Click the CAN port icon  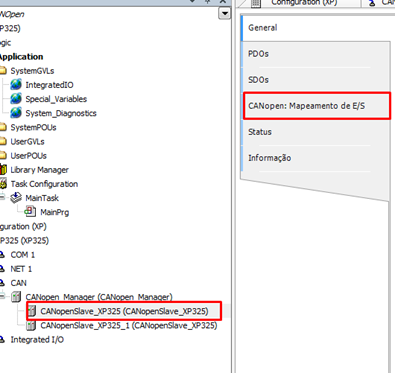click(x=2, y=283)
